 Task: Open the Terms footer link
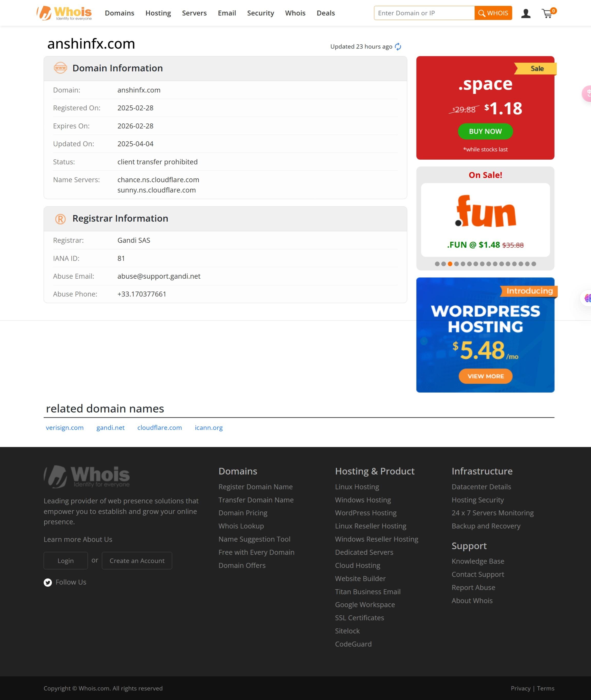tap(545, 688)
